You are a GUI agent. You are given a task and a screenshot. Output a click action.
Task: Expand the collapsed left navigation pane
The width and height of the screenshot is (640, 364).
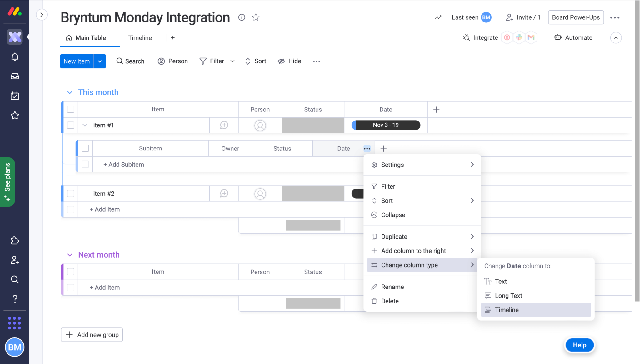(42, 15)
